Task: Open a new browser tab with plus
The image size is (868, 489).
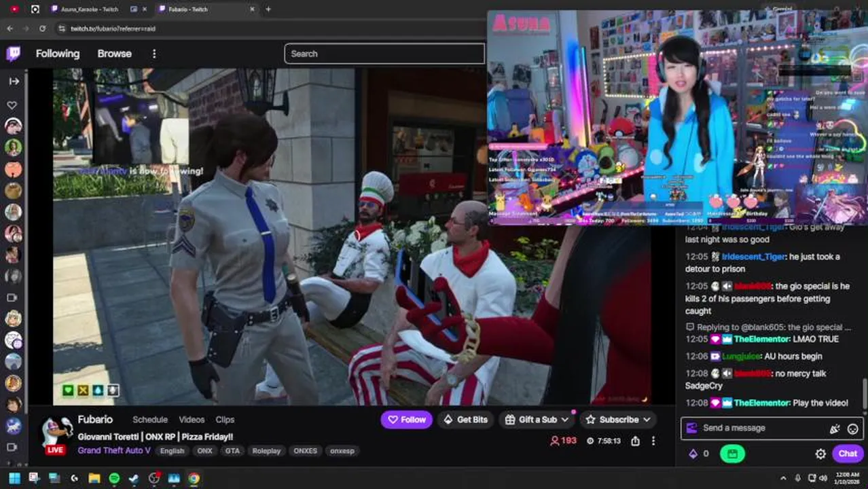Action: coord(268,10)
